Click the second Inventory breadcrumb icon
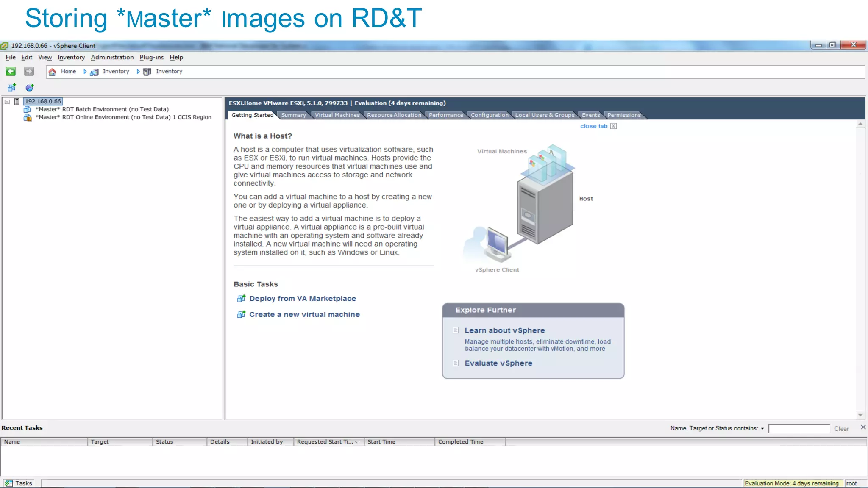The image size is (868, 488). pyautogui.click(x=147, y=72)
